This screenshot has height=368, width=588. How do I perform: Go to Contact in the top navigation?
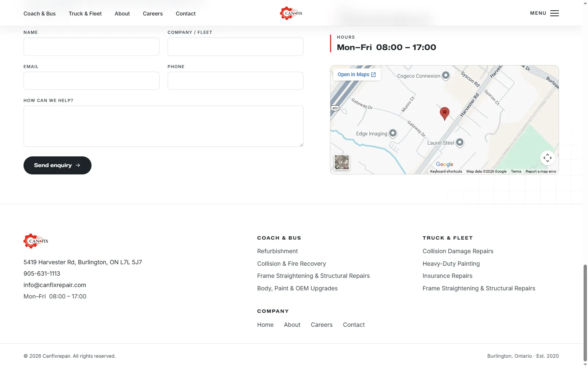click(x=186, y=14)
